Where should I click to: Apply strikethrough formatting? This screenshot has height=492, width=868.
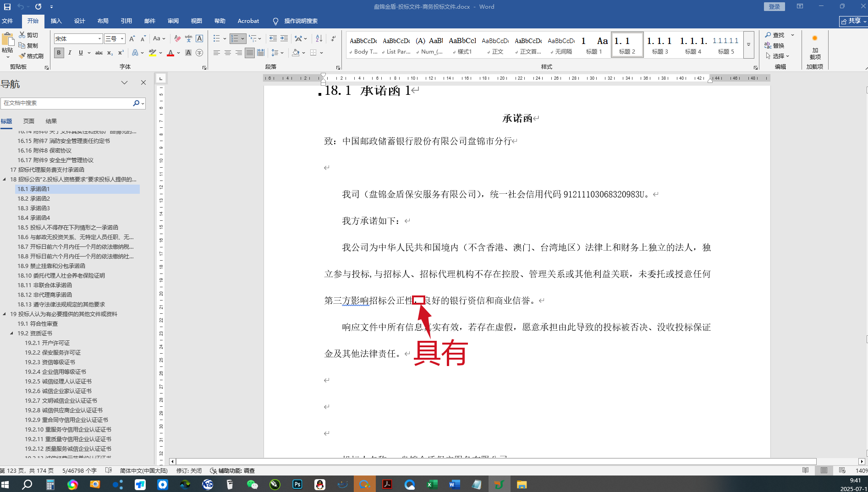(99, 53)
